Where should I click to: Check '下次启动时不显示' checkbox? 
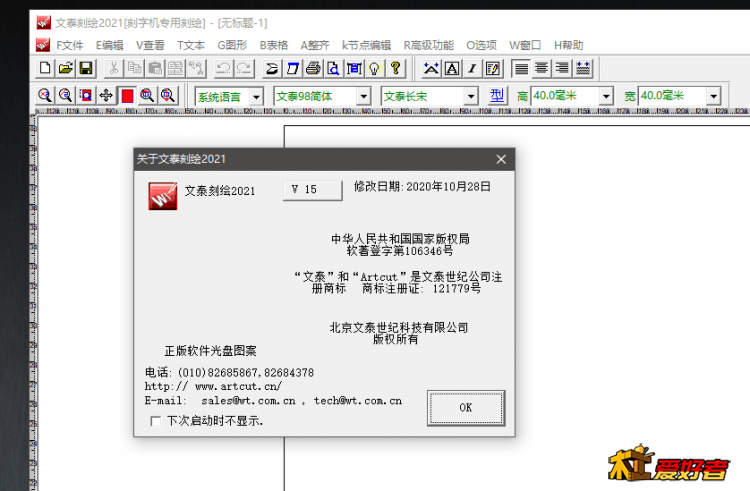click(x=155, y=421)
